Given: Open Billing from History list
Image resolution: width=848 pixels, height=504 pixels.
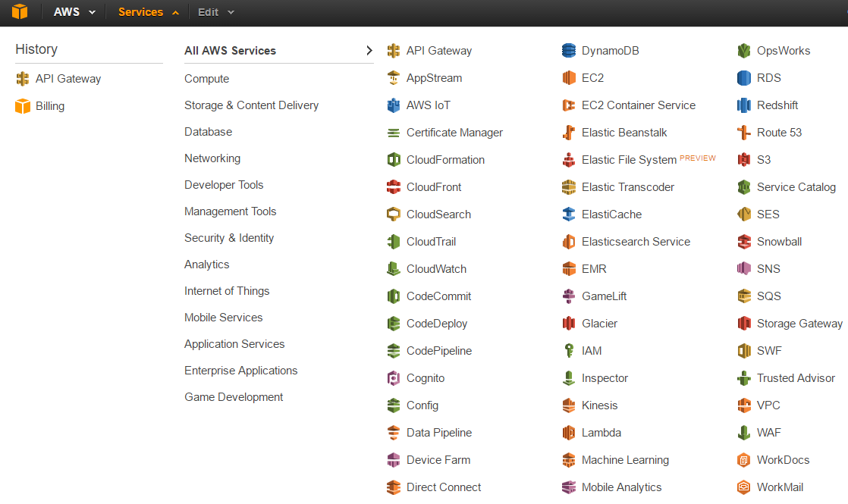Looking at the screenshot, I should (x=50, y=106).
